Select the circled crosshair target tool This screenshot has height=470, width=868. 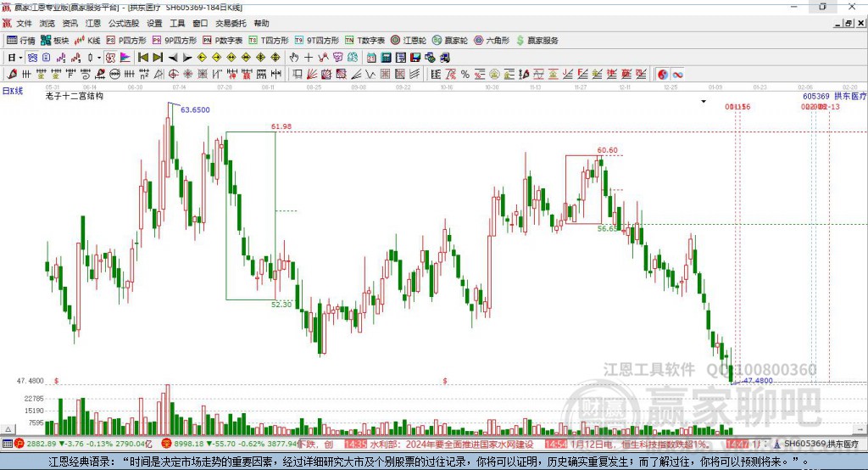(x=171, y=75)
